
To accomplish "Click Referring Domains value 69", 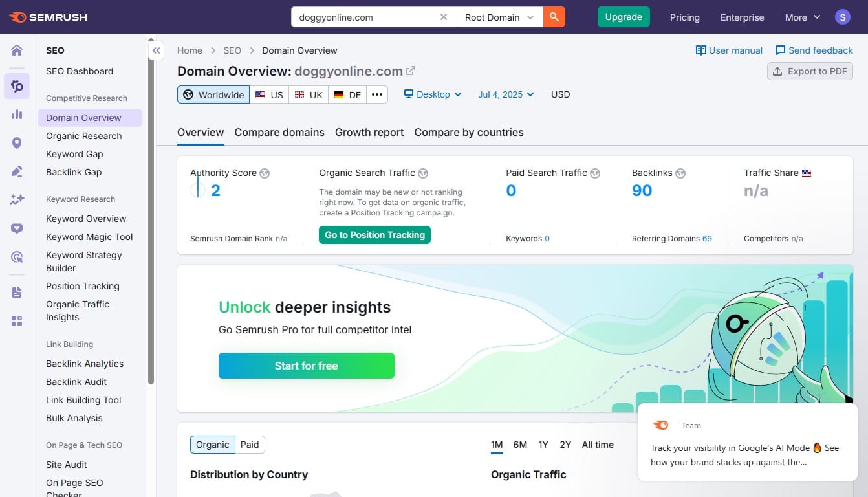I will tap(707, 239).
